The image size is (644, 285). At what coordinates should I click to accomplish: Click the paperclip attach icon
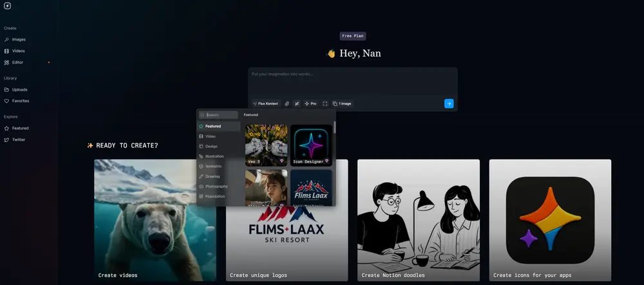(287, 104)
